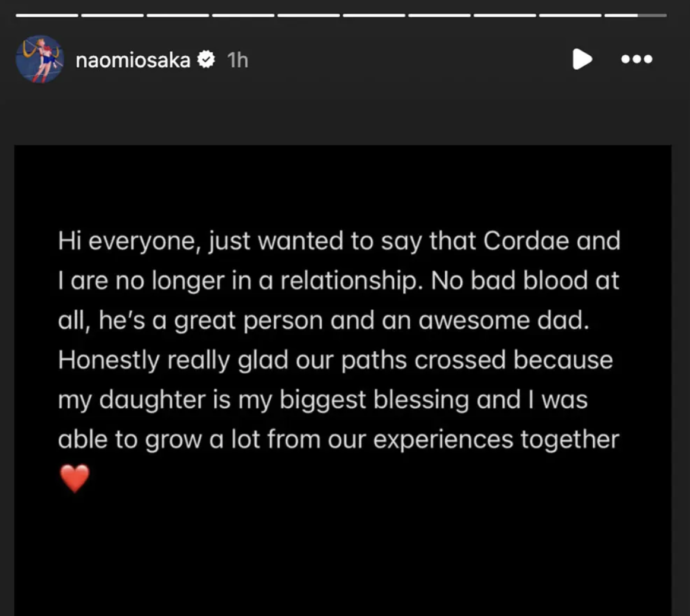This screenshot has height=616, width=690.
Task: Click the verified badge beside naomiosaka
Action: point(206,59)
